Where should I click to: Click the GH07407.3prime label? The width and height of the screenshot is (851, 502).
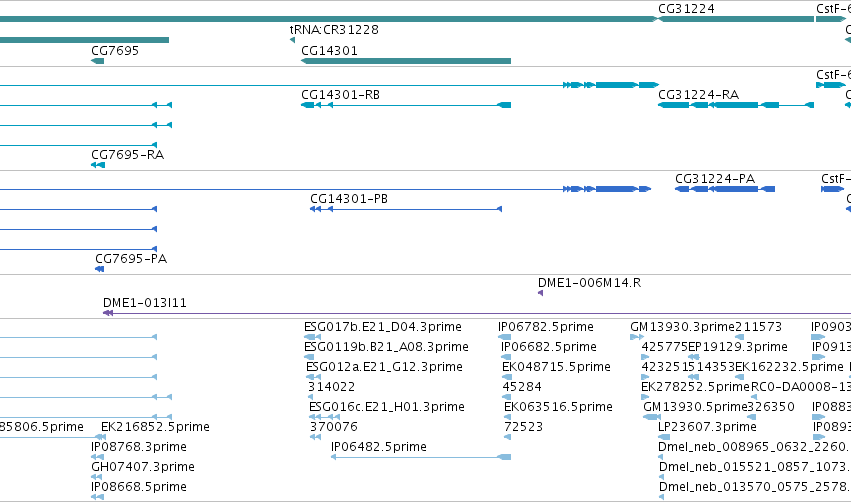[x=143, y=467]
